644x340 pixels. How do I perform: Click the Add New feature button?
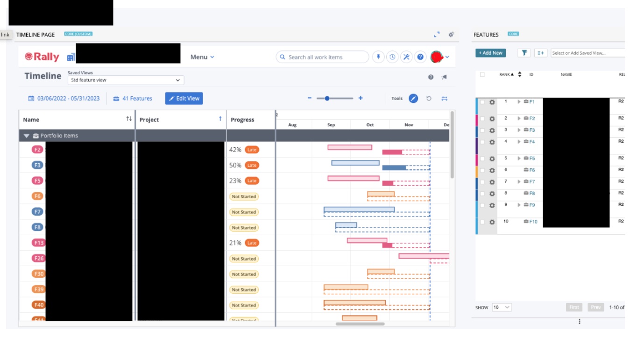[491, 53]
